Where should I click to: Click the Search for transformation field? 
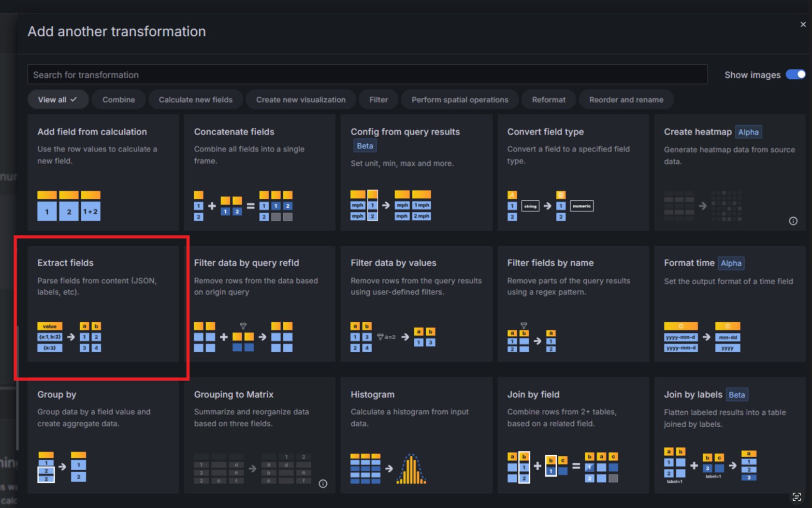pos(367,75)
